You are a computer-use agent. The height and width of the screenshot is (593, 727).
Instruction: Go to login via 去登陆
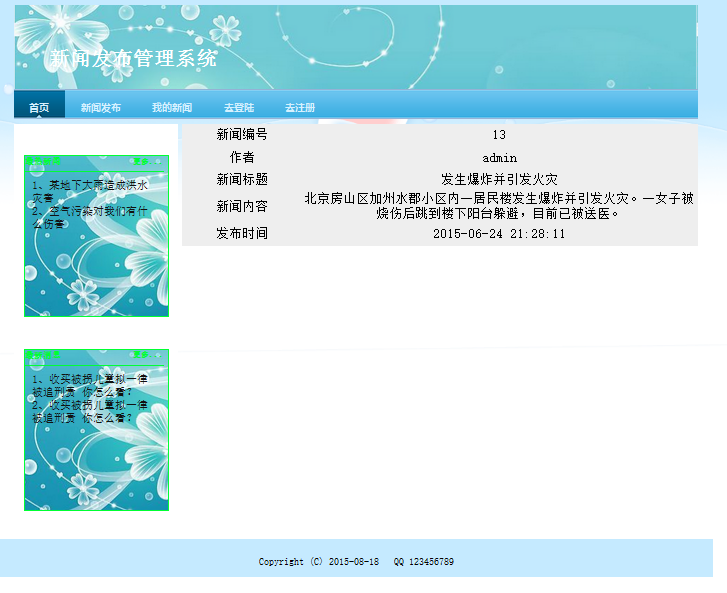(239, 108)
